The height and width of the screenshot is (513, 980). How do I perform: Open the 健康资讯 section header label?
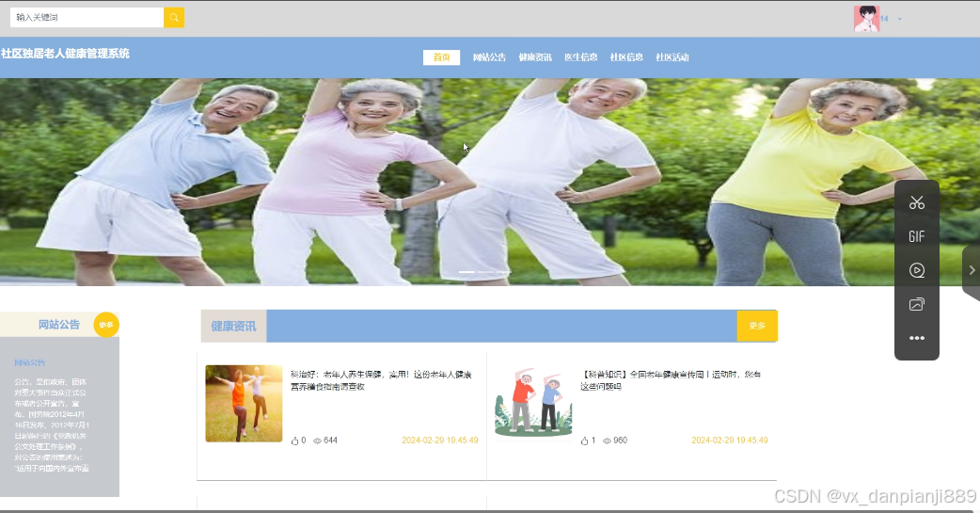[233, 326]
